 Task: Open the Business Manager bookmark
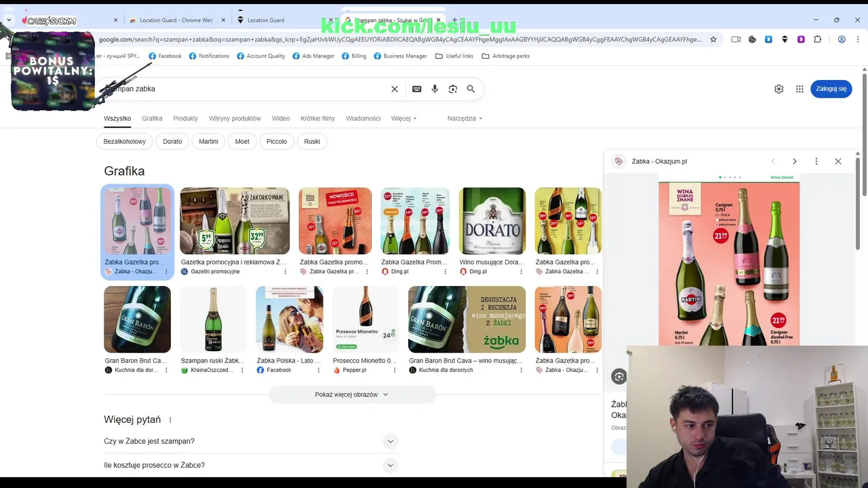(400, 56)
